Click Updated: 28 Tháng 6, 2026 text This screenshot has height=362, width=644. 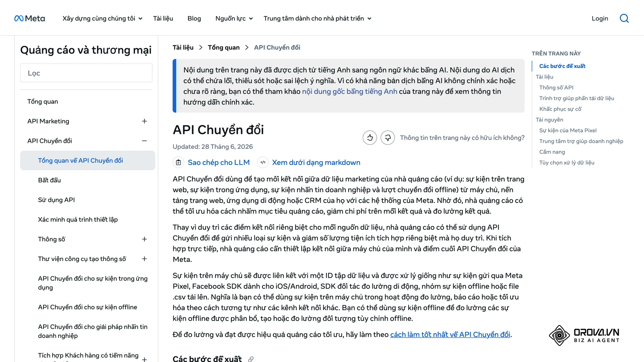pyautogui.click(x=213, y=147)
